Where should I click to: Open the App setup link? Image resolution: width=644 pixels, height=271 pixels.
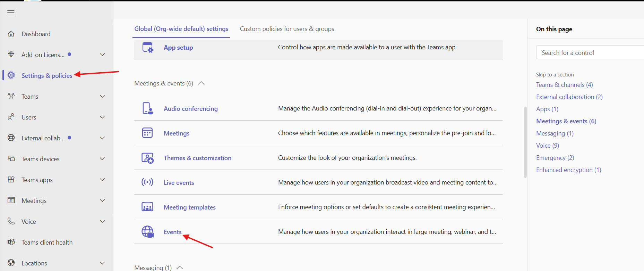[x=178, y=48]
